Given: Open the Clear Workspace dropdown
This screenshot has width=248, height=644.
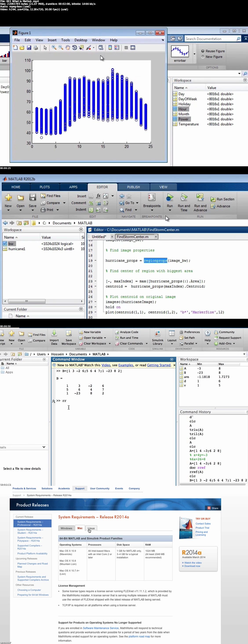Looking at the screenshot, I should 110,343.
